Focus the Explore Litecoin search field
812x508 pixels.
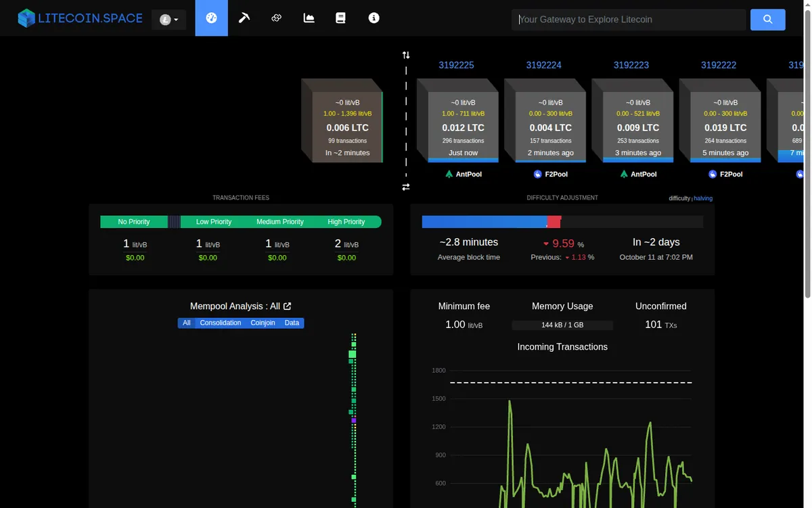click(629, 20)
